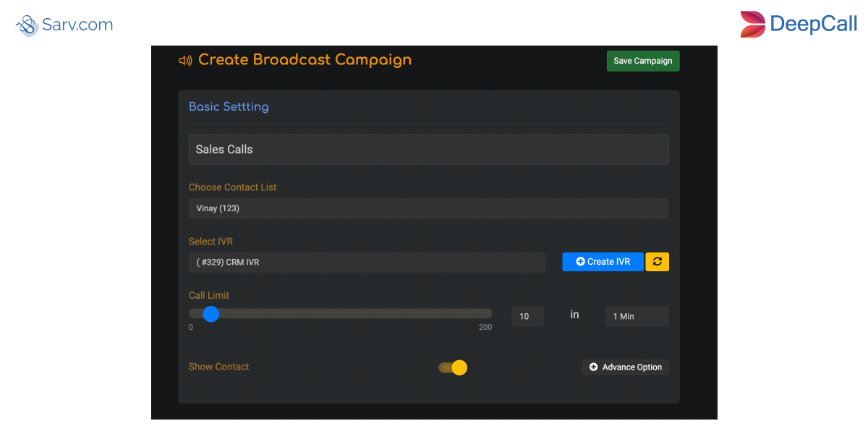The width and height of the screenshot is (868, 434).
Task: Toggle the Show Contact switch off
Action: (452, 367)
